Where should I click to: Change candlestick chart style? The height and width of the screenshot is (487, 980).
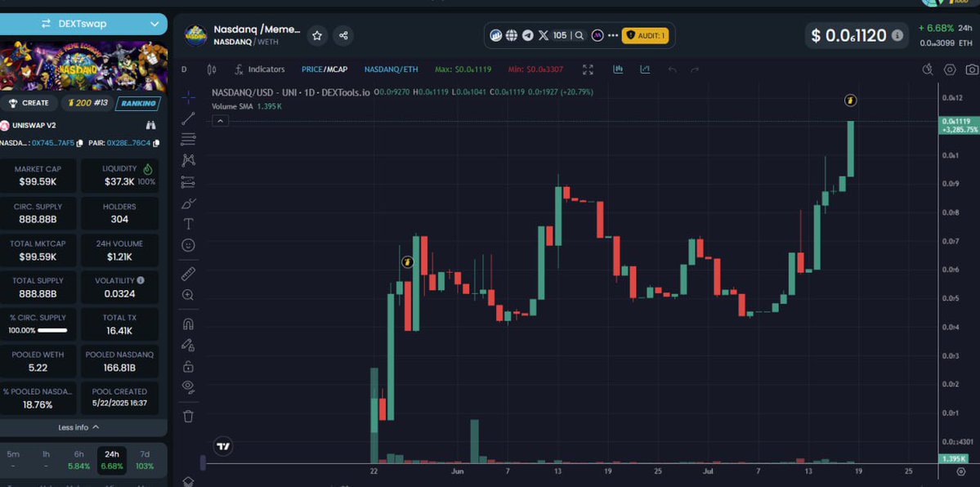pos(211,69)
